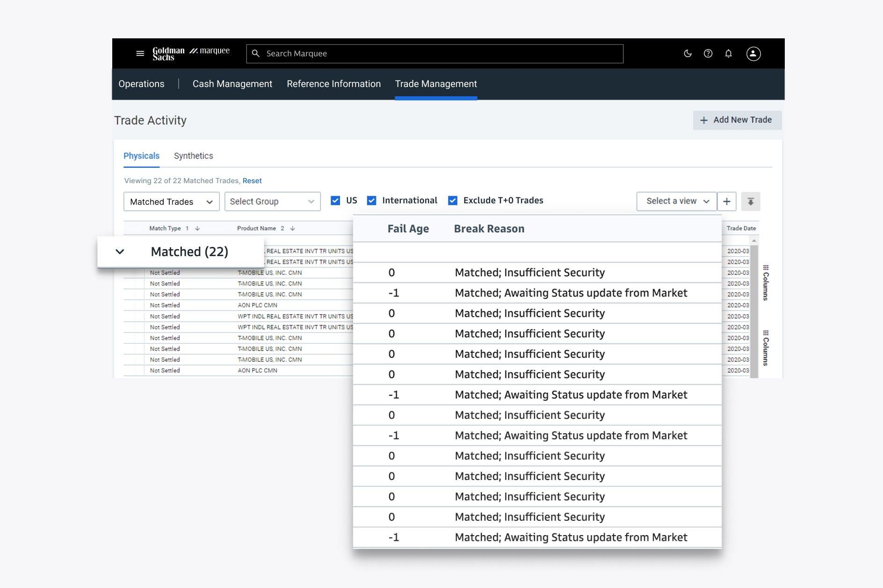This screenshot has width=883, height=588.
Task: Open the help question mark icon
Action: [x=708, y=54]
